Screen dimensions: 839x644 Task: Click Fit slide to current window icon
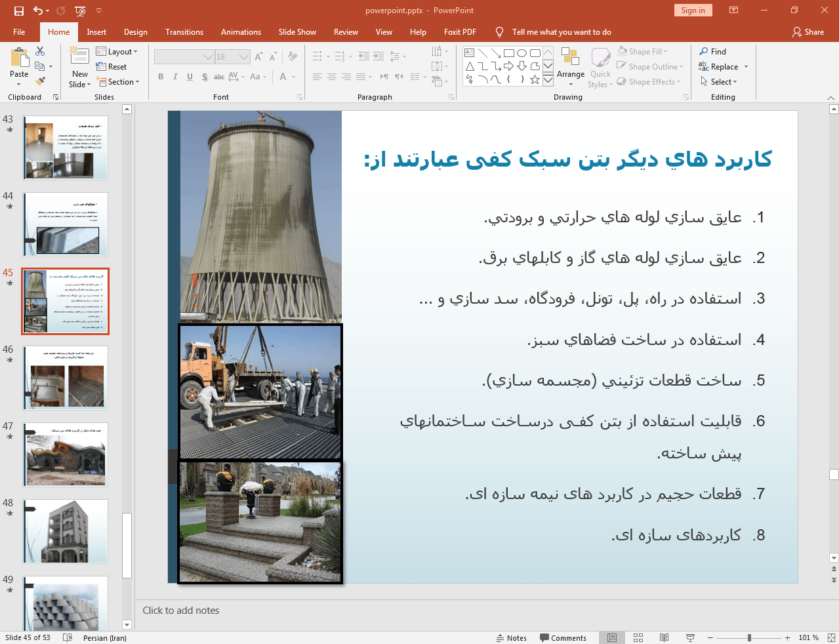pyautogui.click(x=830, y=637)
